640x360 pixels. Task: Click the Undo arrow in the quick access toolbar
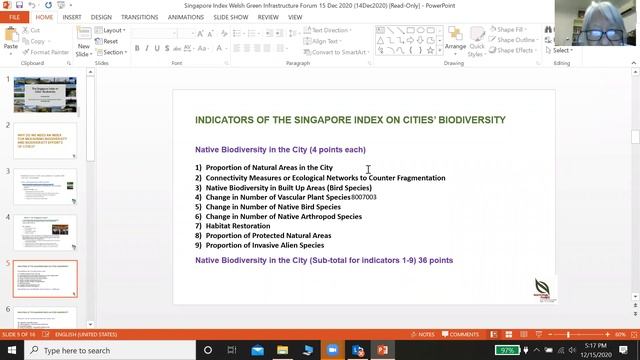point(32,5)
